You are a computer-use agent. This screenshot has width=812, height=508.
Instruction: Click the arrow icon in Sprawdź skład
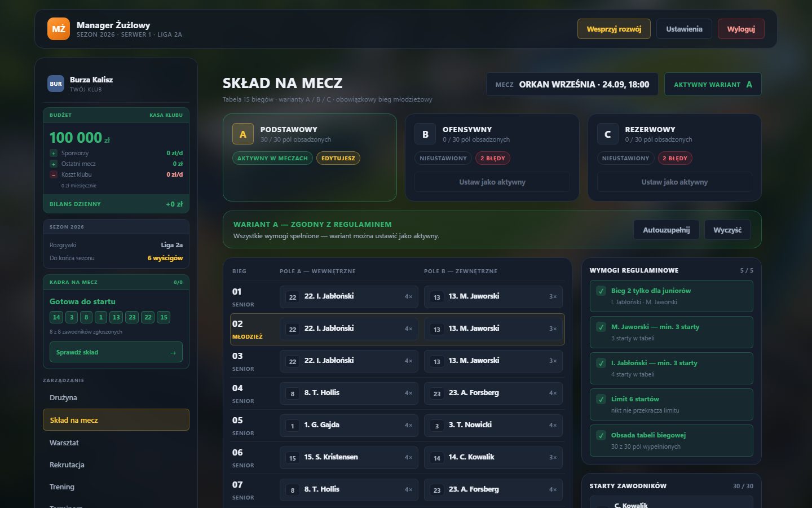coord(173,352)
